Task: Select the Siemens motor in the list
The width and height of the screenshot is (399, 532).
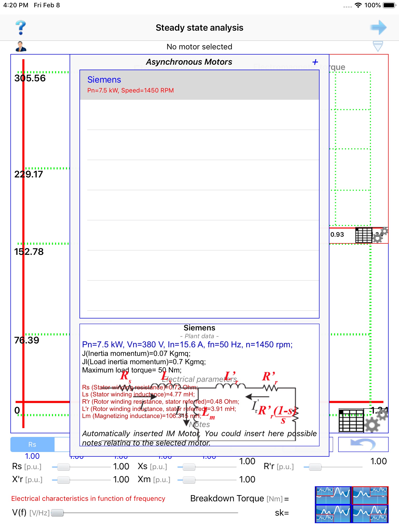Action: coord(199,85)
